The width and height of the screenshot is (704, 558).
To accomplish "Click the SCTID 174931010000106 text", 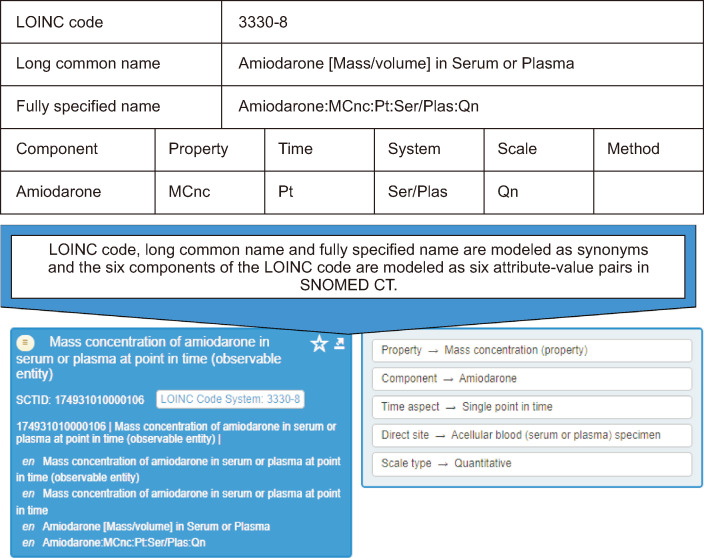I will (x=78, y=400).
